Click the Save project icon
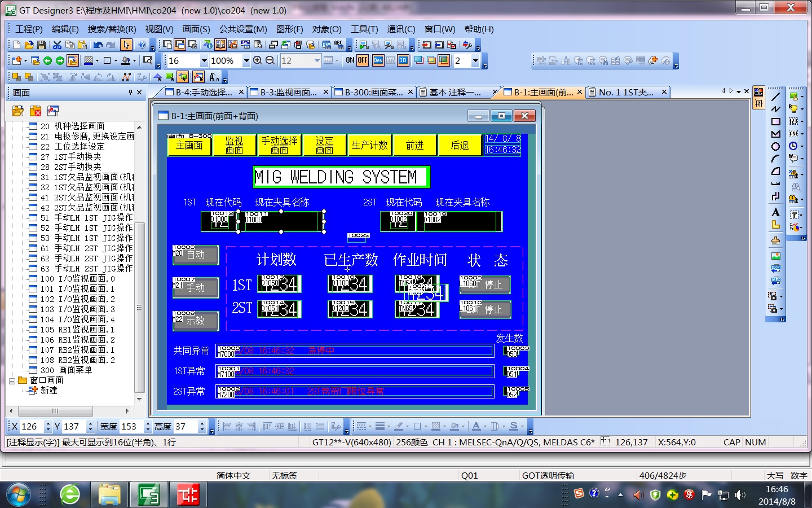This screenshot has height=508, width=812. coord(41,45)
